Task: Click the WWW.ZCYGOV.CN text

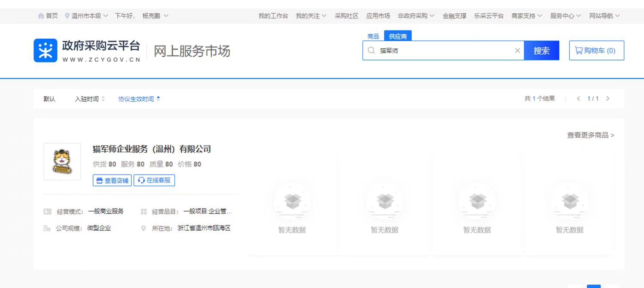Action: point(101,60)
